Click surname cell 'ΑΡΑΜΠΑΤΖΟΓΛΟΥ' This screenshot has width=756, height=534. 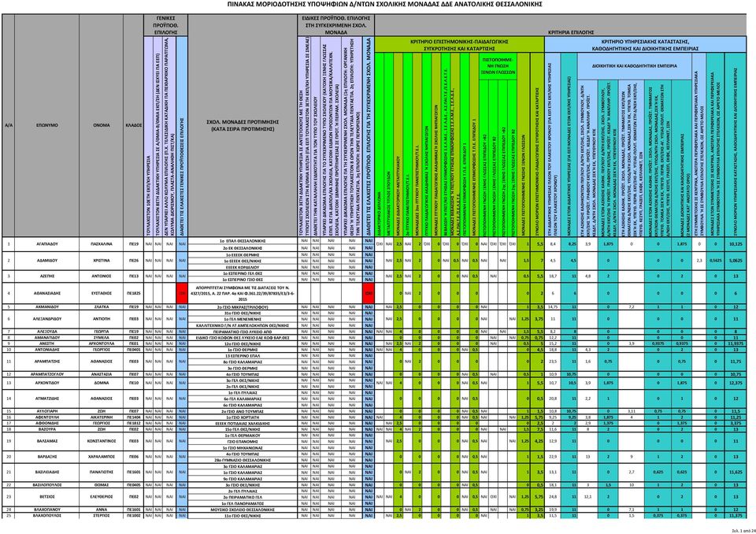pyautogui.click(x=46, y=374)
